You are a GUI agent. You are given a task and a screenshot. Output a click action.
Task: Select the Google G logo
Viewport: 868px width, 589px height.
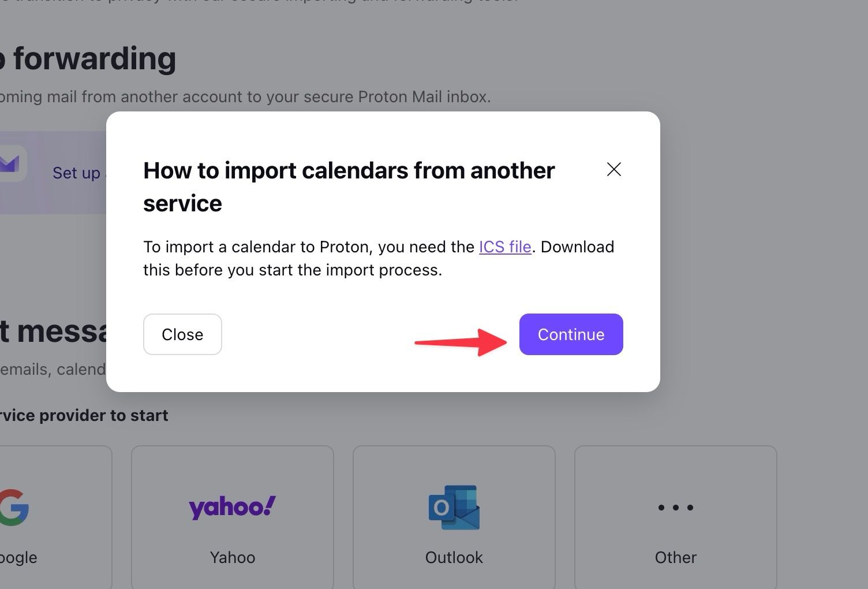click(x=13, y=507)
